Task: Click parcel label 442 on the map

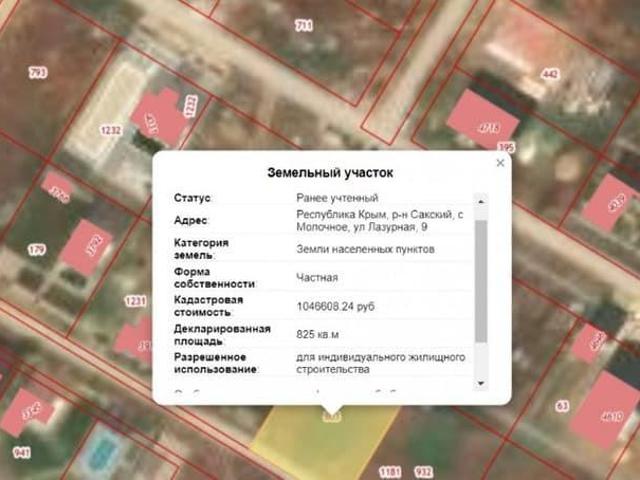Action: 550,74
